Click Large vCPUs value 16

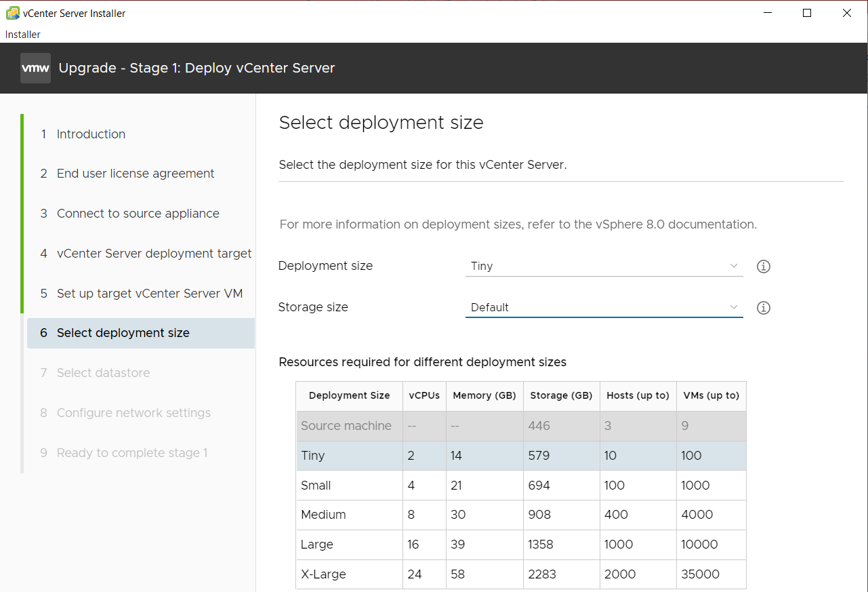(413, 545)
